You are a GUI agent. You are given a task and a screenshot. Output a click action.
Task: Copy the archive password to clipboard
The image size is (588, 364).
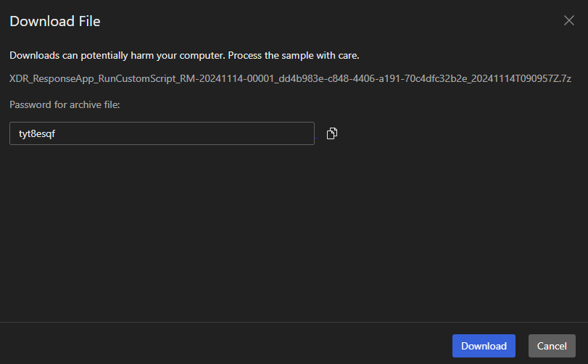pos(332,133)
